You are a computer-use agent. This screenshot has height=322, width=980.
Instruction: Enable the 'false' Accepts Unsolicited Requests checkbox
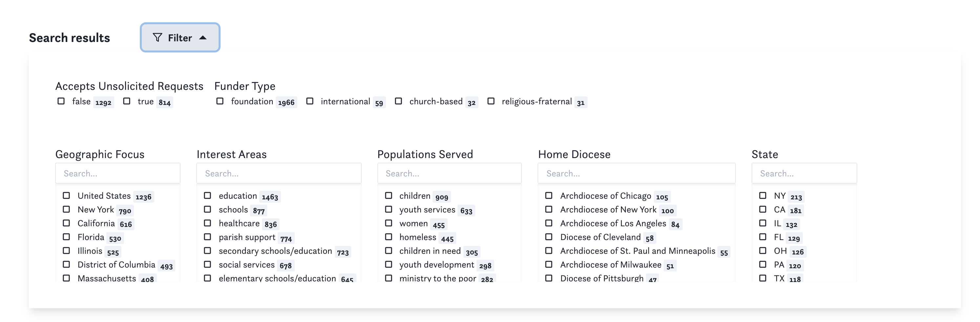click(61, 101)
